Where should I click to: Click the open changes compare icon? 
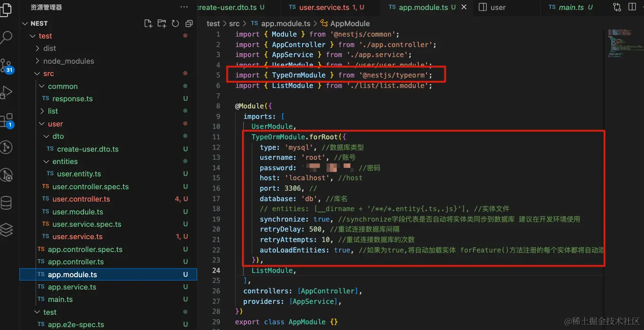pos(617,7)
